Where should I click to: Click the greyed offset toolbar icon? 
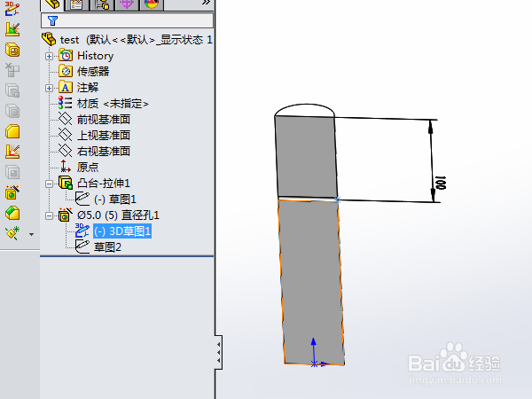tap(12, 172)
